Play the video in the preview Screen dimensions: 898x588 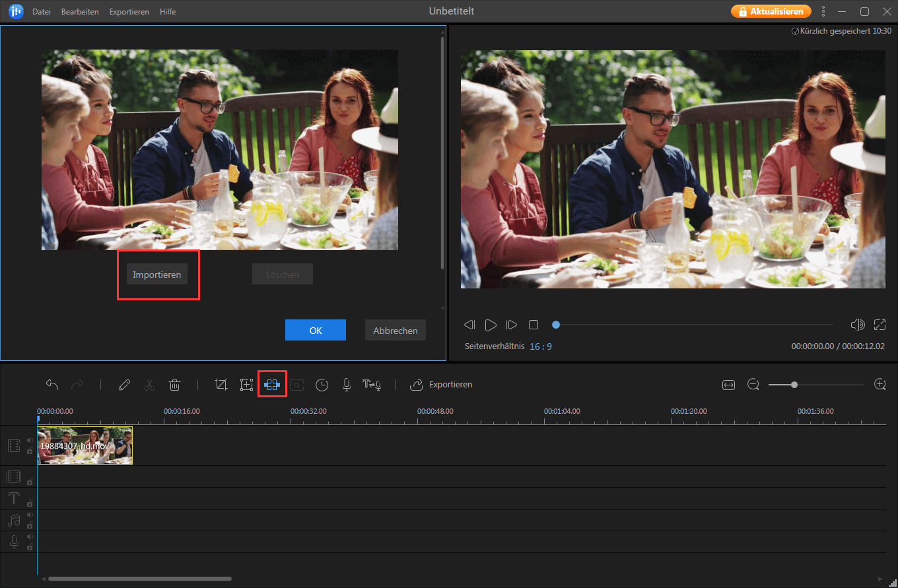[491, 325]
